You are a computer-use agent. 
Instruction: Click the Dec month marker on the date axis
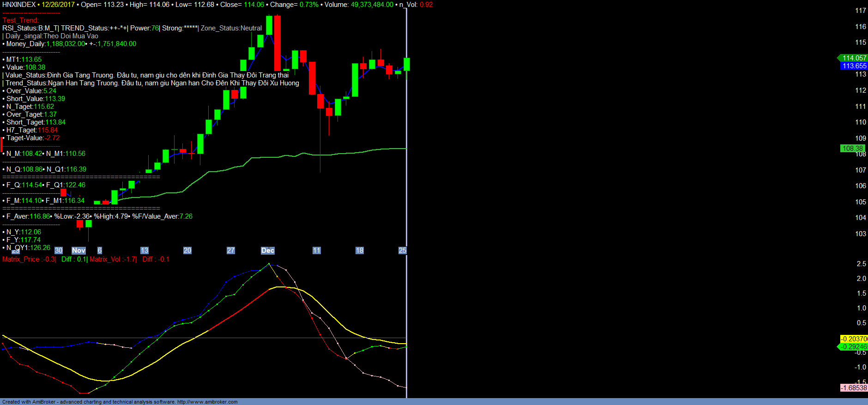click(268, 250)
